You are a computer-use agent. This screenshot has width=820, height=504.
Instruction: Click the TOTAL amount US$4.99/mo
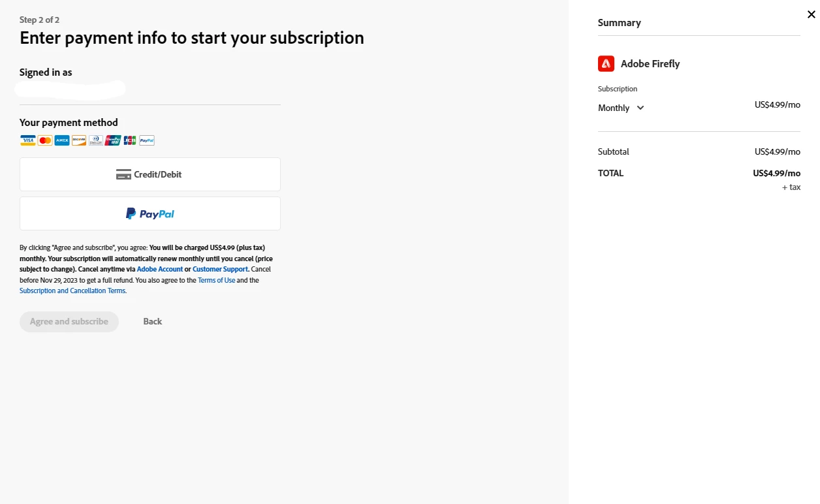pyautogui.click(x=776, y=173)
